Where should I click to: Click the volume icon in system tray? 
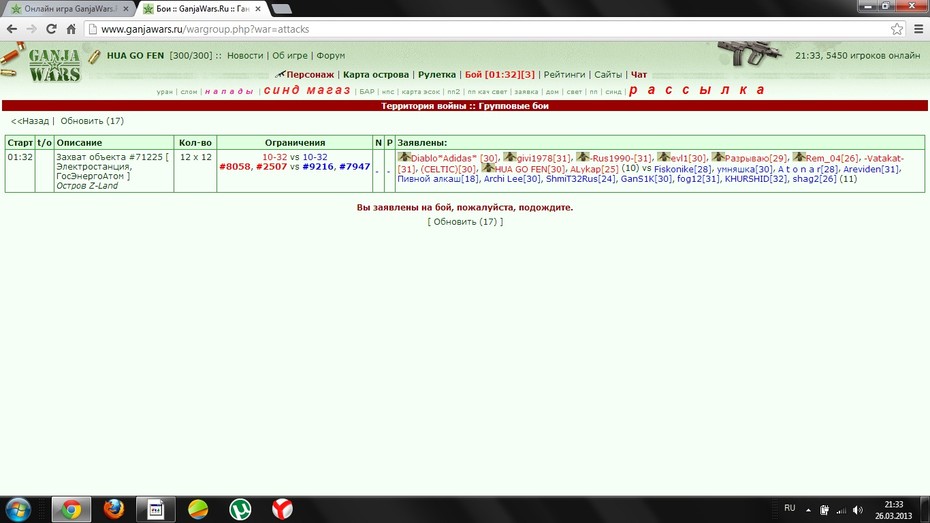858,510
